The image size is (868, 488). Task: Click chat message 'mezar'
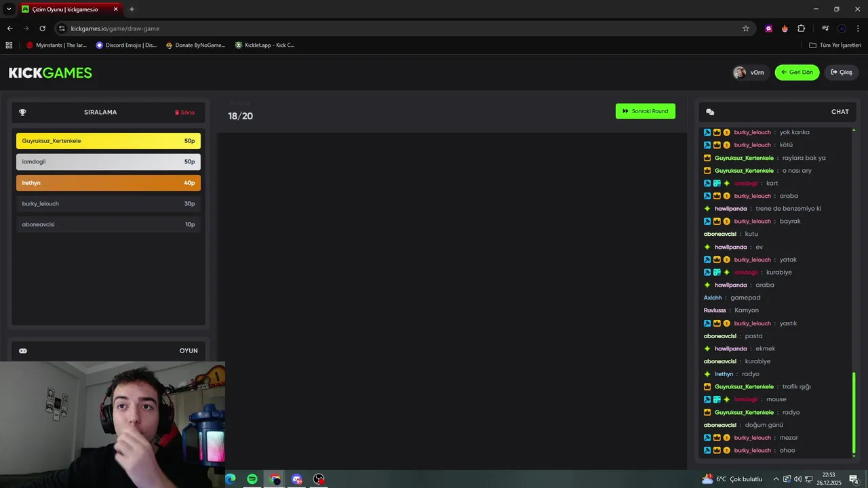(x=789, y=438)
